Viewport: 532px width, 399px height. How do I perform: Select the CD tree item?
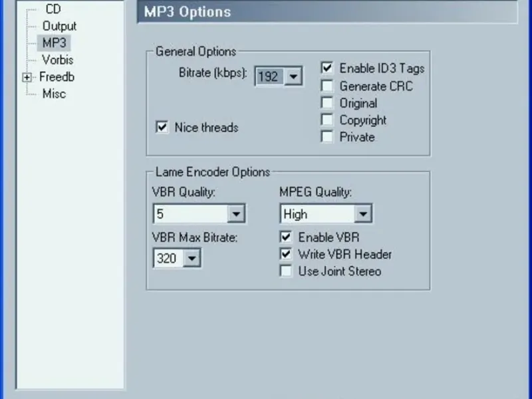tap(53, 9)
